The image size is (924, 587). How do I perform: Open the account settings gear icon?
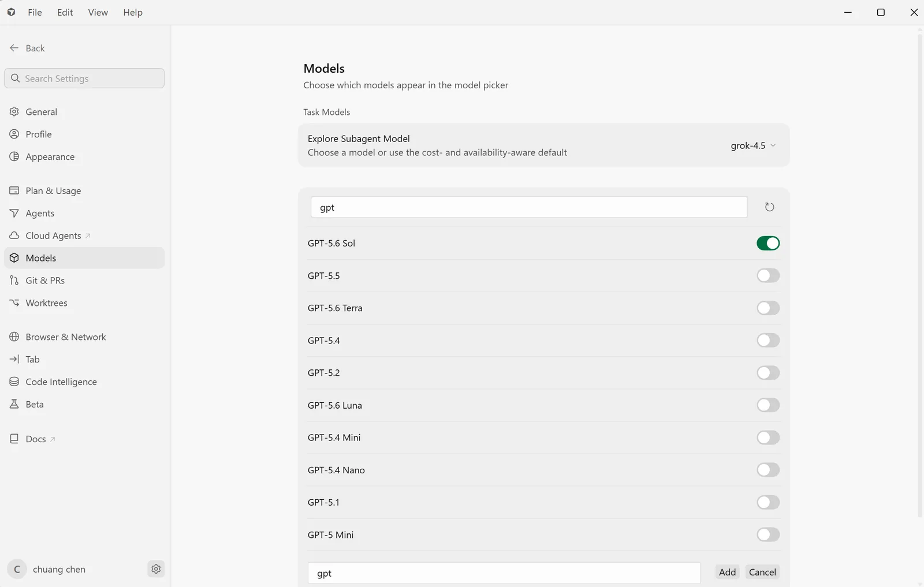(x=156, y=569)
